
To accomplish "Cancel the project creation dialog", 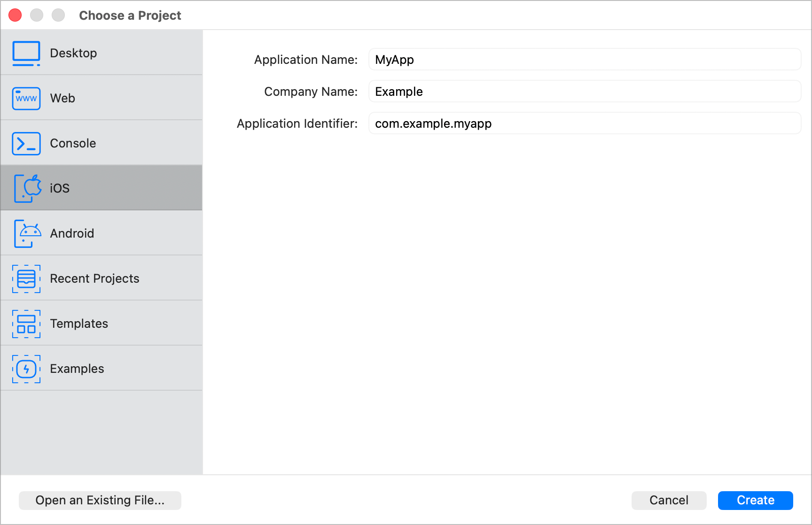I will (x=669, y=500).
